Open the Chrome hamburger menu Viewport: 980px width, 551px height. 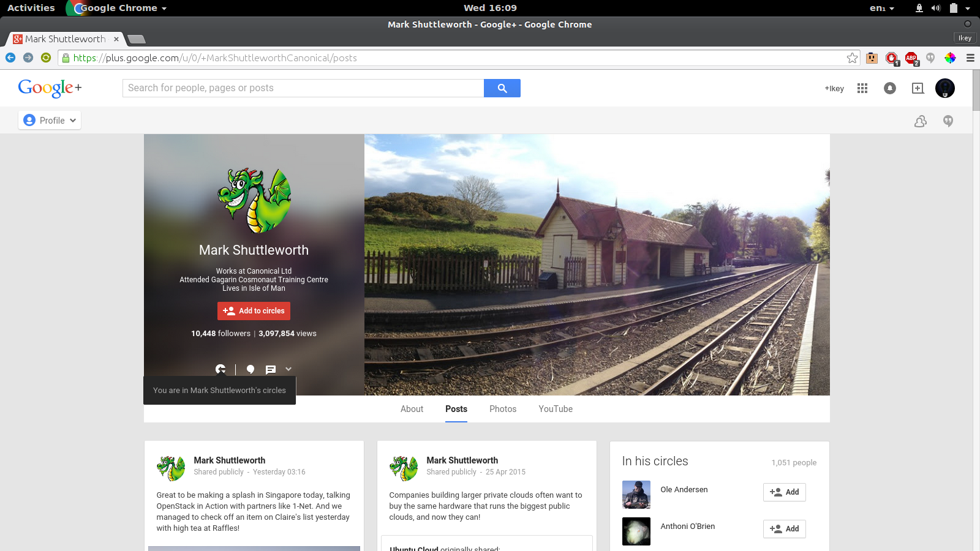[970, 58]
